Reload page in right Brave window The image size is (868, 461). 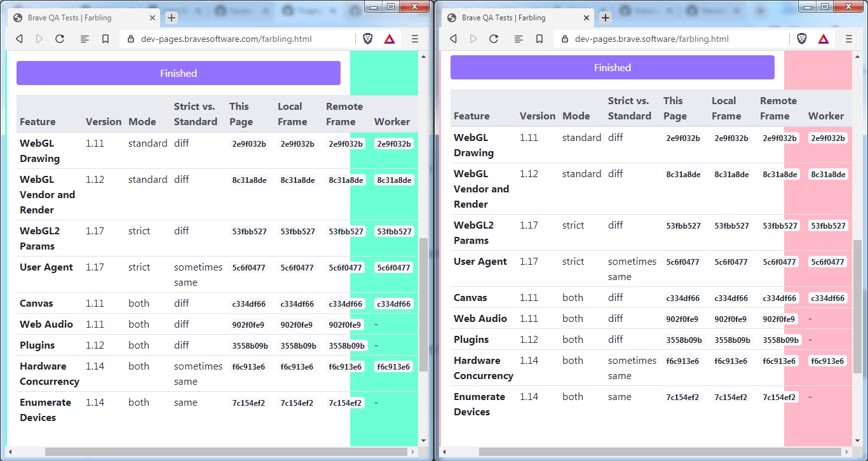point(494,39)
